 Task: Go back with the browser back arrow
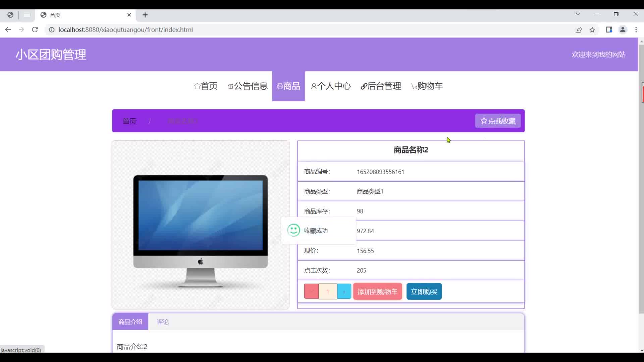click(x=8, y=29)
